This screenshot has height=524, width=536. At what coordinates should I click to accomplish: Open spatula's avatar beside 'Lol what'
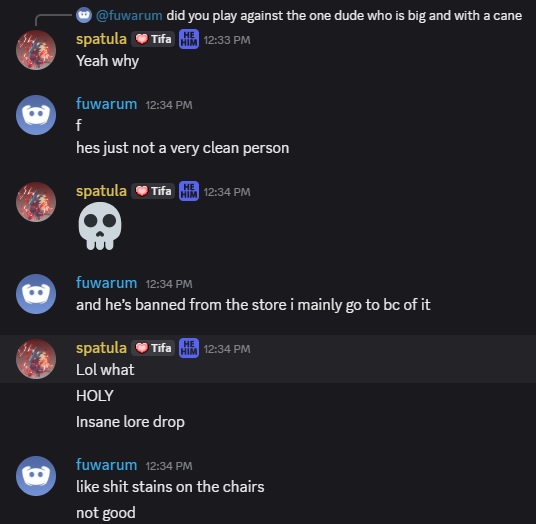point(36,359)
